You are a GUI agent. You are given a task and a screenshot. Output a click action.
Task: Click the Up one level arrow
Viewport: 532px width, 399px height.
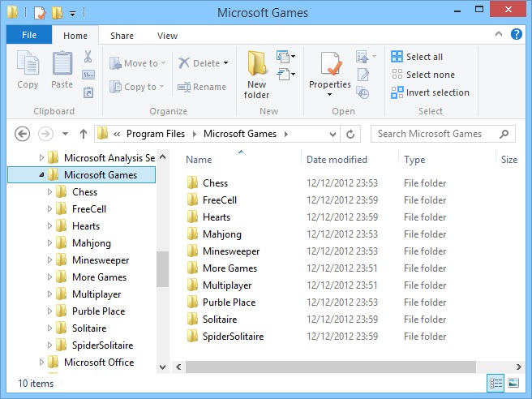[x=84, y=134]
